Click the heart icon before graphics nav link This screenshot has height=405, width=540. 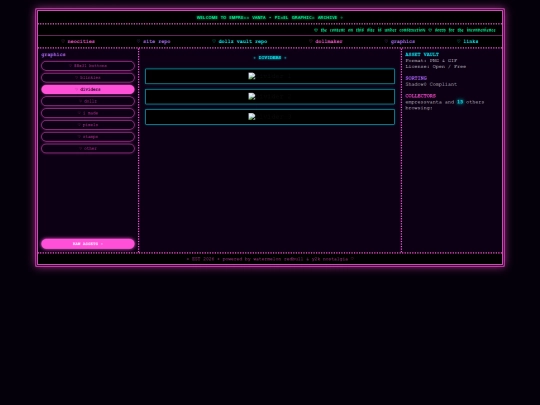tap(386, 41)
